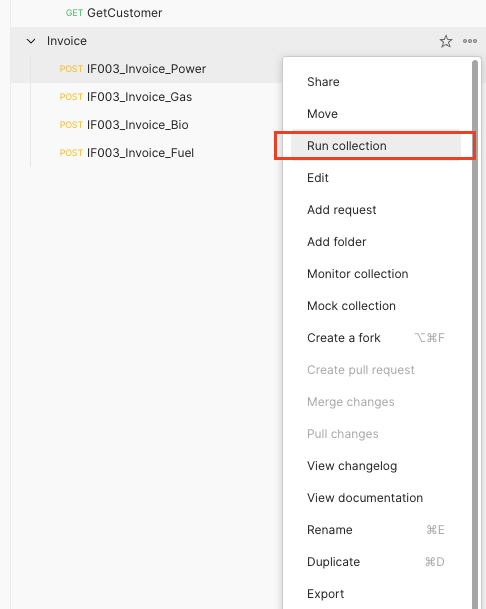Click Run collection menu item
This screenshot has width=486, height=609.
(x=376, y=146)
